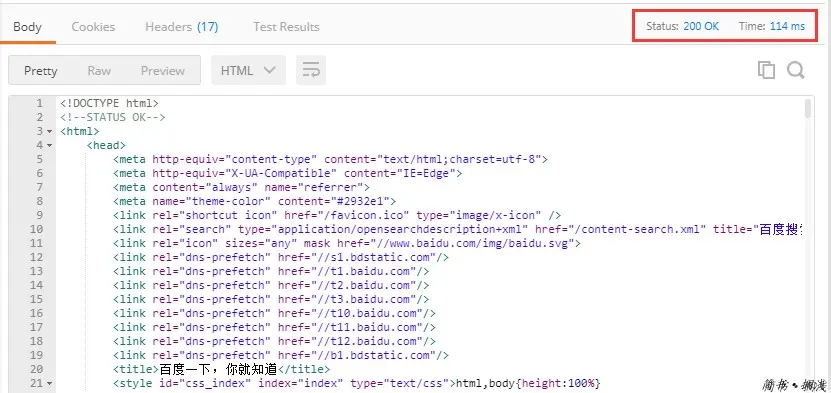
Task: Switch to the Body tab
Action: click(28, 26)
